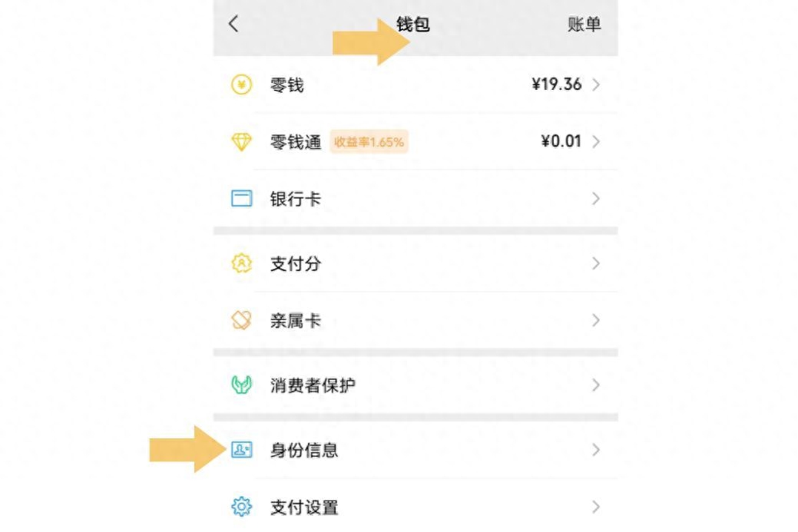Viewport: 798px width, 532px height.
Task: Expand the 零钱 row chevron
Action: tap(596, 84)
